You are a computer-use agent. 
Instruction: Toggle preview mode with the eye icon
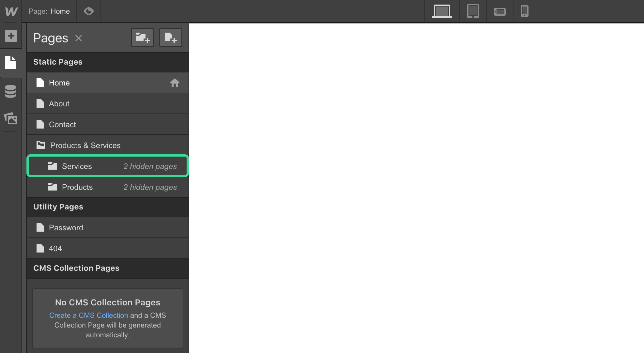(89, 11)
